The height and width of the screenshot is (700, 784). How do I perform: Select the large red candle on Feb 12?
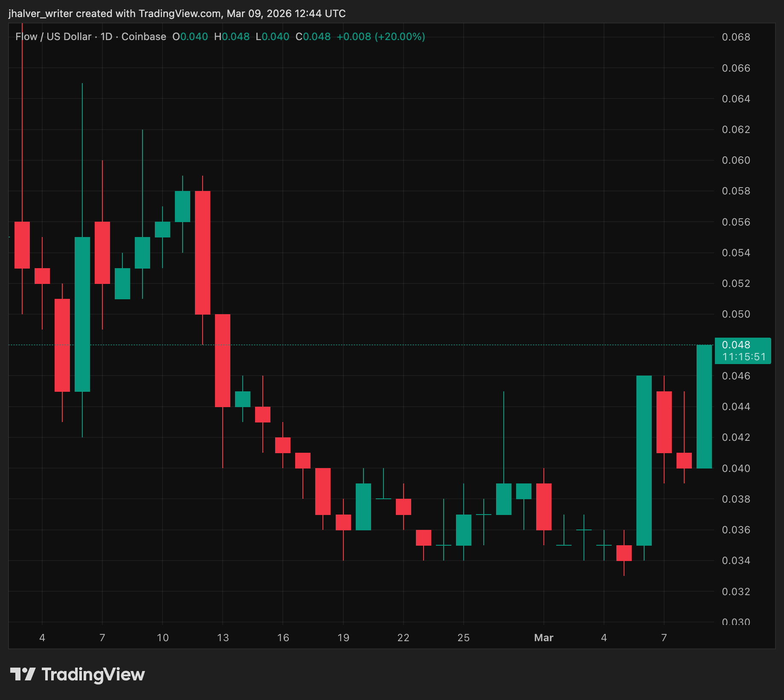coord(203,252)
